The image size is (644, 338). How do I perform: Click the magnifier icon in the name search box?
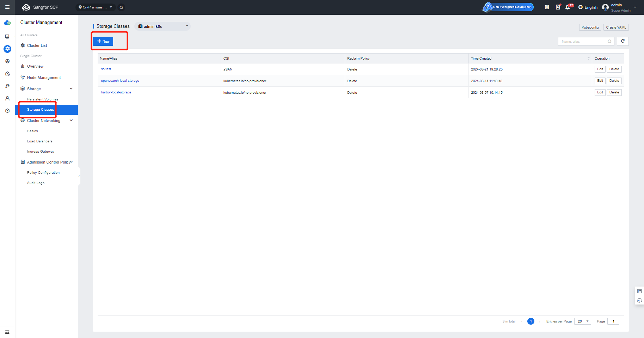[x=609, y=42]
